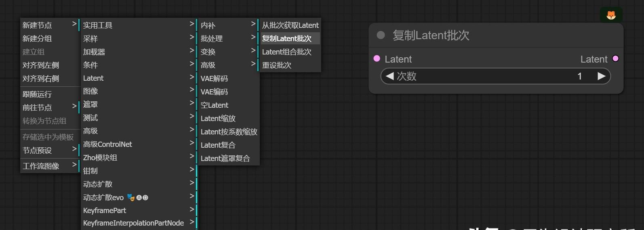This screenshot has width=644, height=230.
Task: Click the emoji icons beside 动态扩散evo
Action: tap(138, 197)
